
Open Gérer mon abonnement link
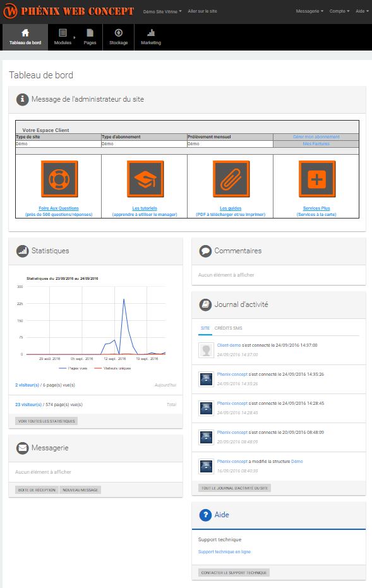click(316, 137)
